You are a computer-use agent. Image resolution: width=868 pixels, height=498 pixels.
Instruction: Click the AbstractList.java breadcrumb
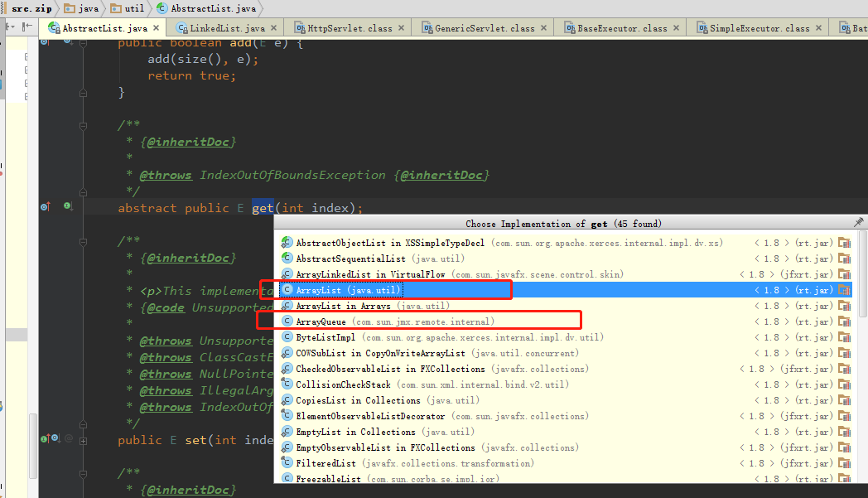pyautogui.click(x=206, y=8)
